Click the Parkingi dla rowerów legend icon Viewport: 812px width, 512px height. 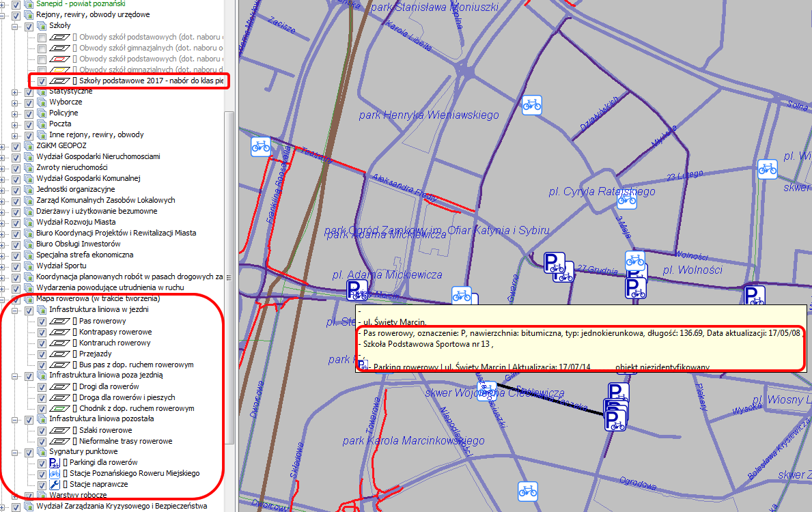pyautogui.click(x=56, y=463)
